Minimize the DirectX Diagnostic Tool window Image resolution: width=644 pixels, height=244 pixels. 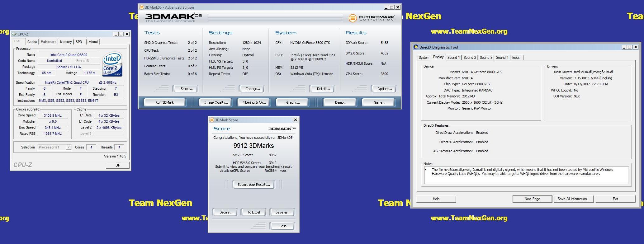(624, 47)
